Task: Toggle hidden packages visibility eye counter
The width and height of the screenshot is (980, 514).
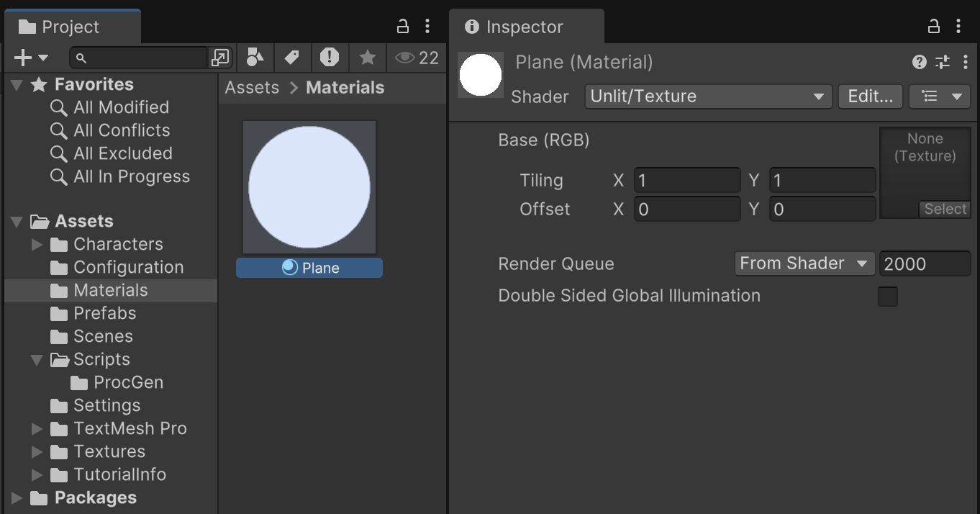Action: 417,58
